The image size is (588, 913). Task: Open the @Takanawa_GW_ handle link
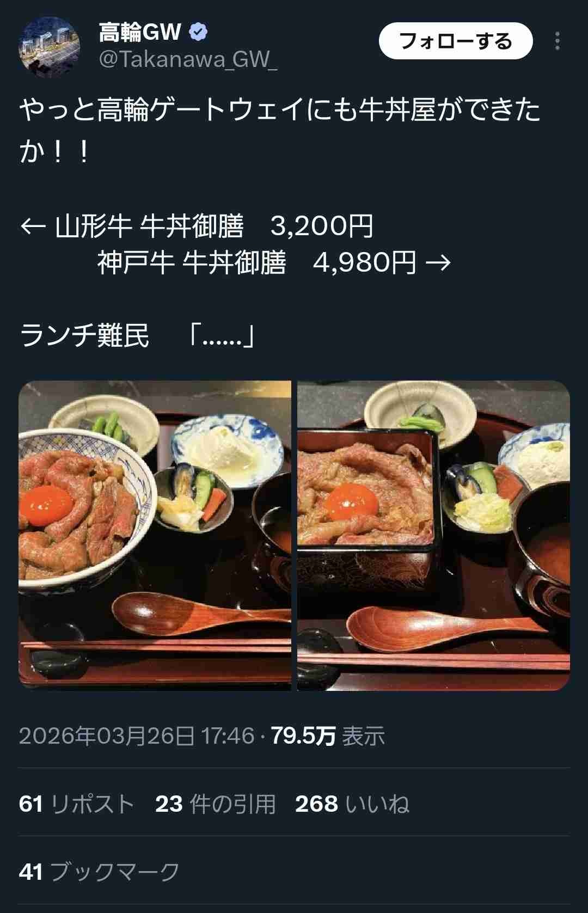click(x=188, y=59)
